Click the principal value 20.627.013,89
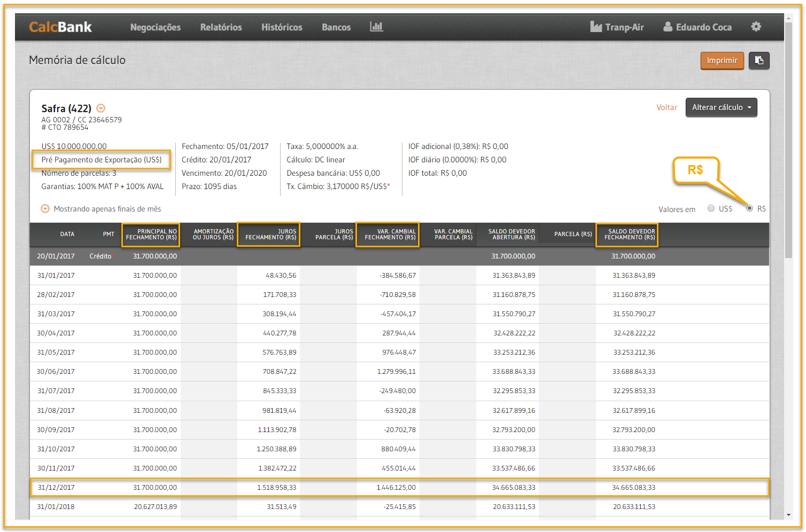806x532 pixels. coord(155,507)
